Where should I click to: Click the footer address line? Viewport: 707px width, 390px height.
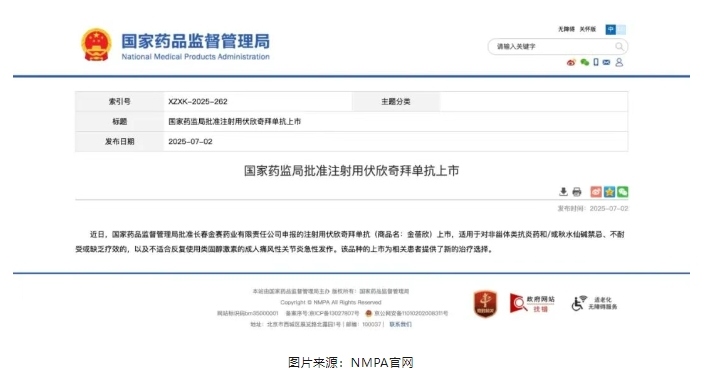click(x=317, y=324)
